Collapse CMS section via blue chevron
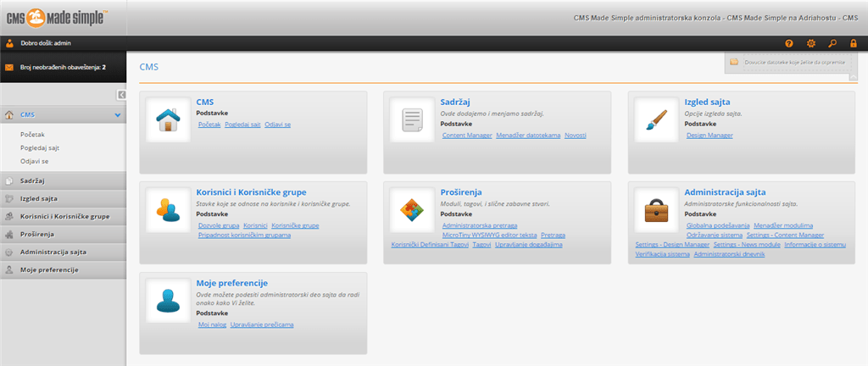 (117, 115)
